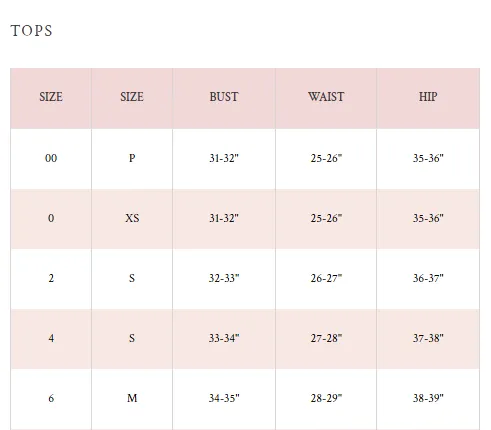This screenshot has height=430, width=491.
Task: Click bust value 33-34"
Action: coord(224,338)
